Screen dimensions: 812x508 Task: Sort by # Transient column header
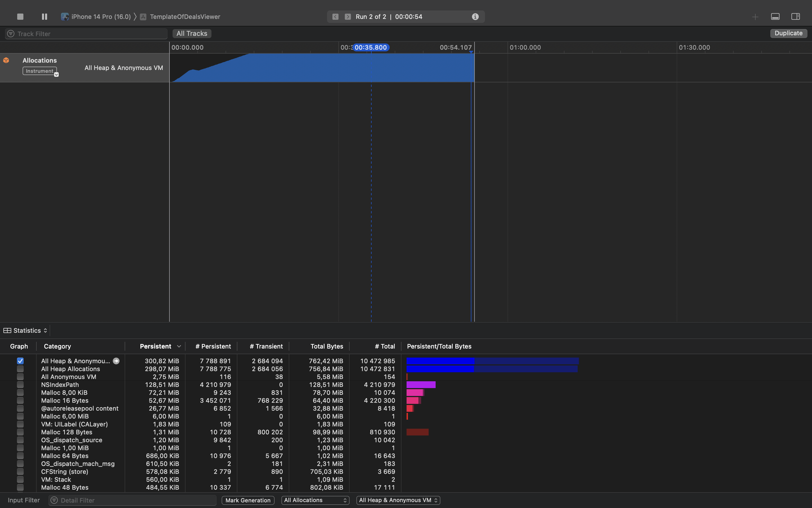[263, 346]
